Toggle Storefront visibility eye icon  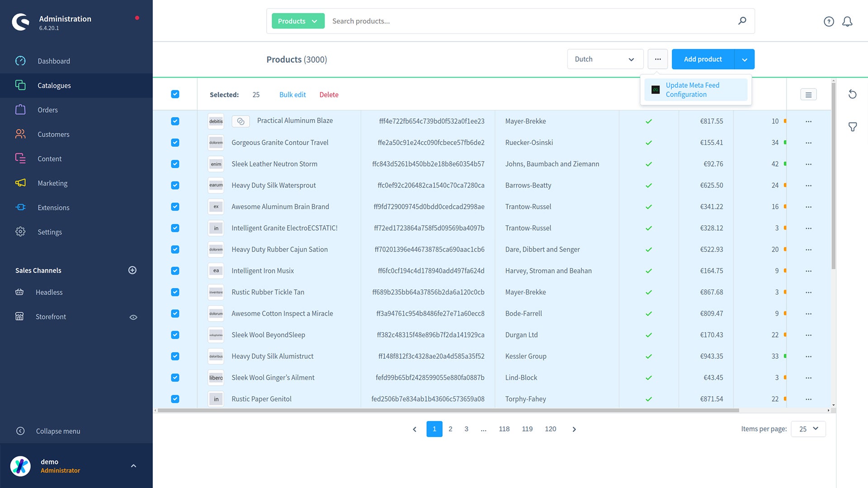133,317
